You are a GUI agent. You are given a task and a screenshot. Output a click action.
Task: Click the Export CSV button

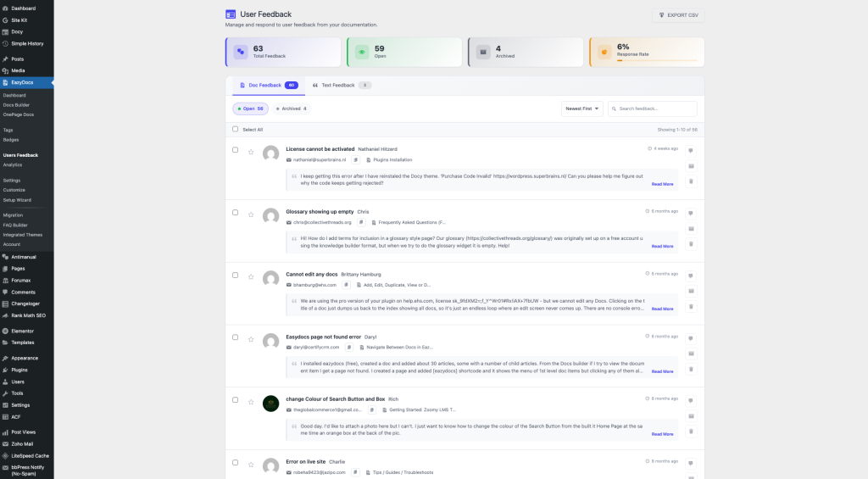coord(678,15)
